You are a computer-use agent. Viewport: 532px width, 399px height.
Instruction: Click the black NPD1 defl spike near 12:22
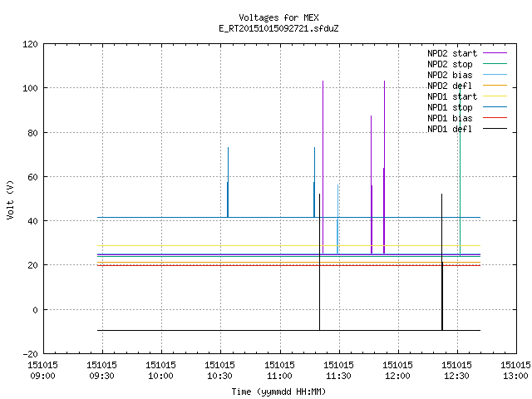pos(442,262)
